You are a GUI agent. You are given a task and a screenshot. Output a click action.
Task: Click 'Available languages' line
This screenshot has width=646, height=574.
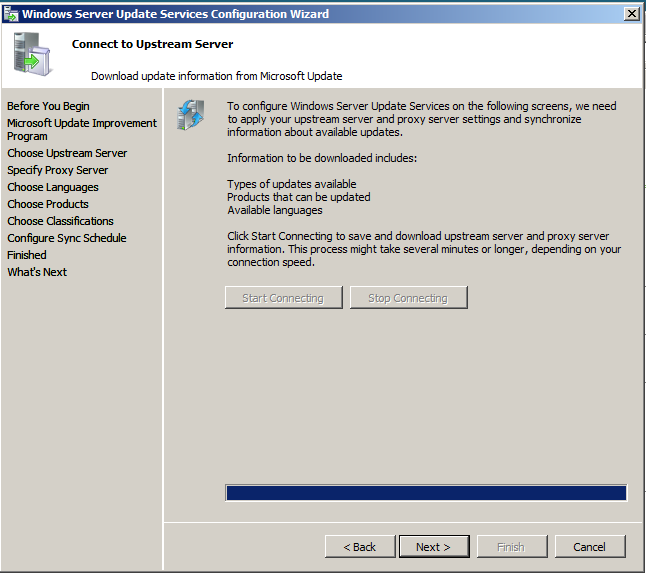coord(275,210)
